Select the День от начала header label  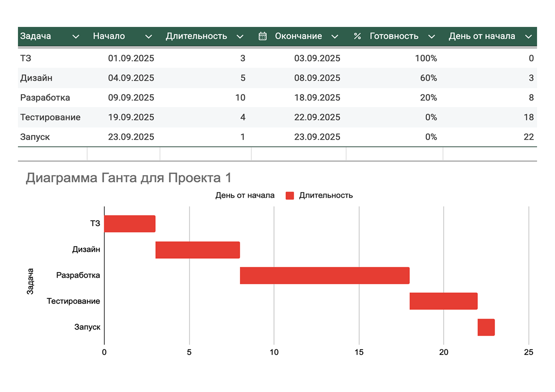click(482, 36)
